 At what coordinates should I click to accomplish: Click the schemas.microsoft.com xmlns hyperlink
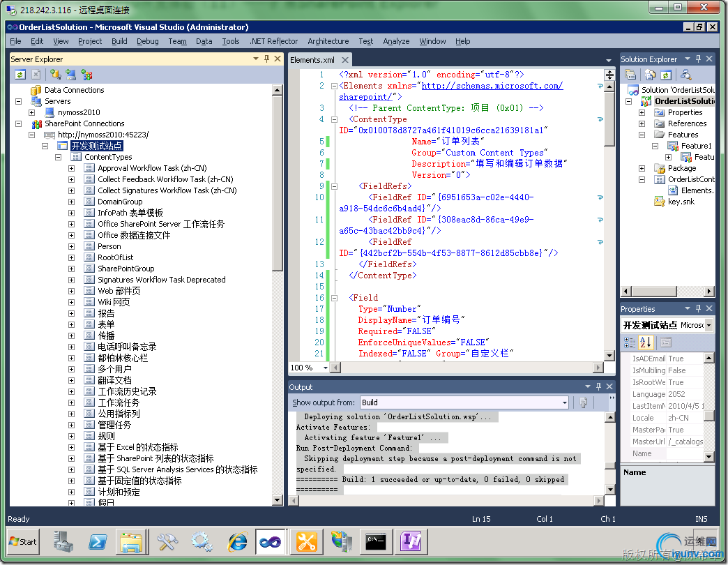pyautogui.click(x=492, y=86)
